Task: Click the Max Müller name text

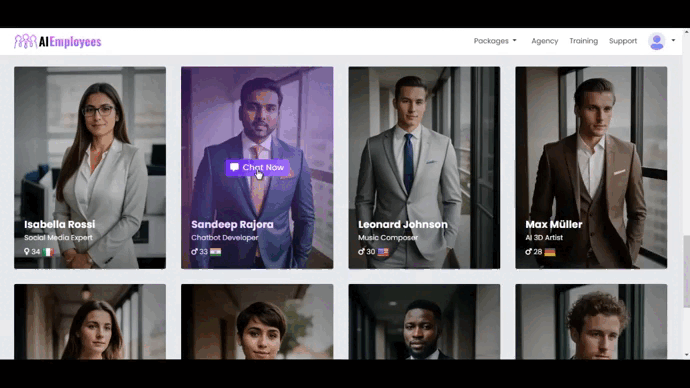Action: [554, 224]
